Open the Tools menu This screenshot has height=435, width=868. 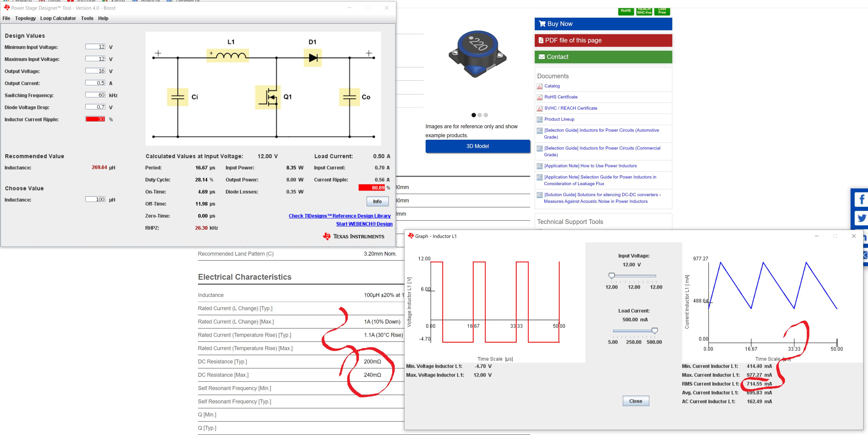(x=87, y=18)
